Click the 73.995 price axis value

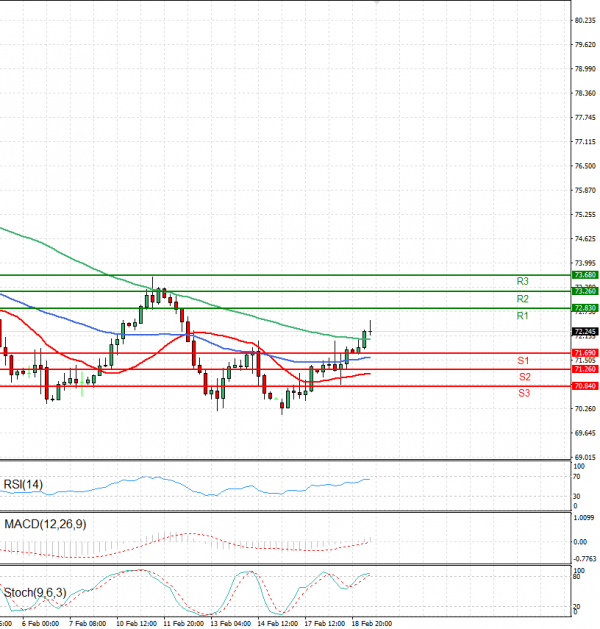(x=585, y=263)
